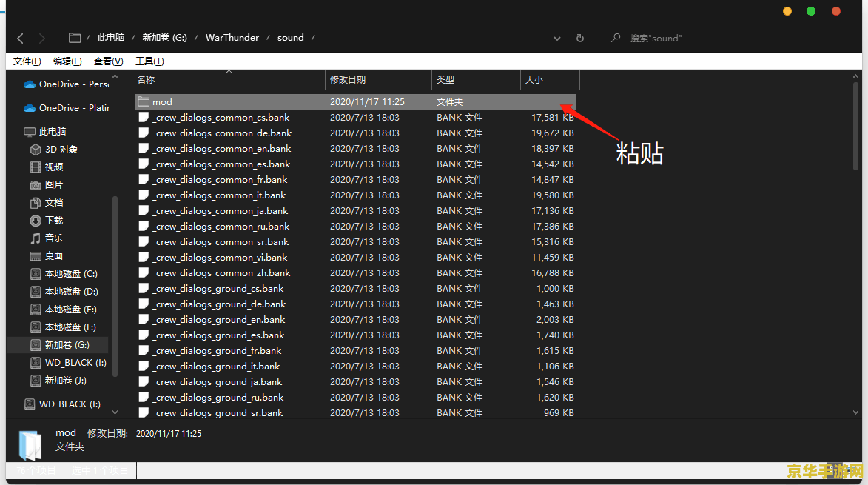This screenshot has height=485, width=868.
Task: Select _crew_dialogs_common_zh.bank file
Action: [221, 273]
